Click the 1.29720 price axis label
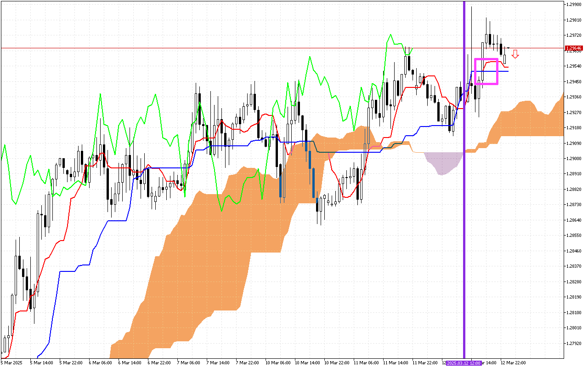This screenshot has width=588, height=368. 574,35
